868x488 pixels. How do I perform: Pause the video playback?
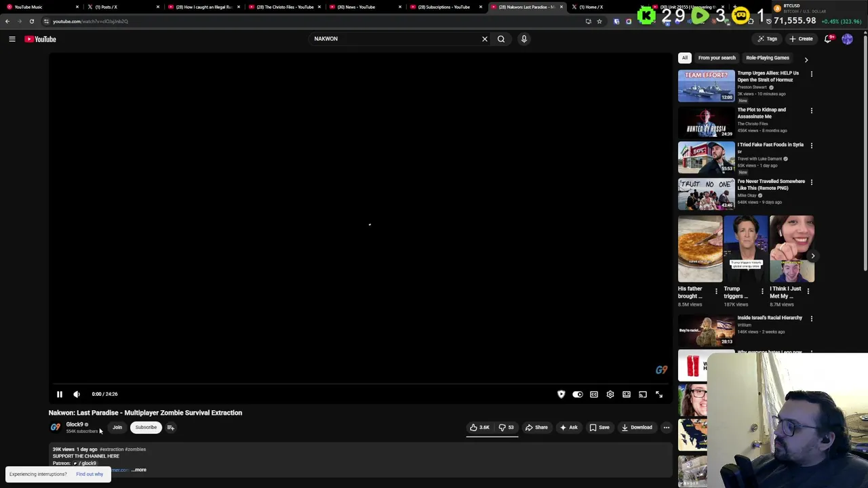[59, 394]
